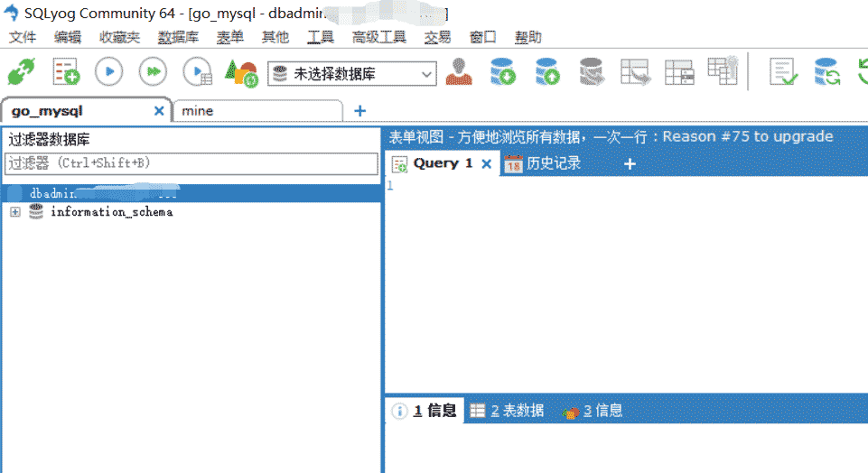Click the database sync refresh icon
This screenshot has height=473, width=868.
click(x=827, y=72)
